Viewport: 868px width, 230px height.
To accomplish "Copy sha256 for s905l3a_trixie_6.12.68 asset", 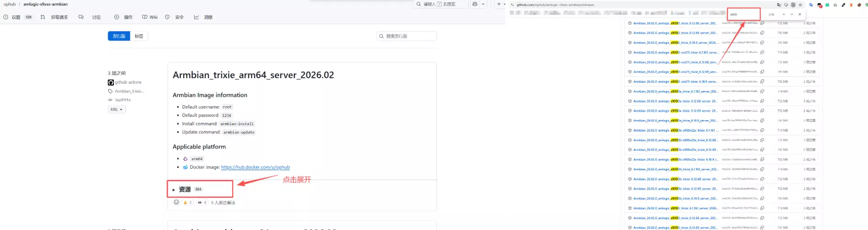I will [762, 101].
